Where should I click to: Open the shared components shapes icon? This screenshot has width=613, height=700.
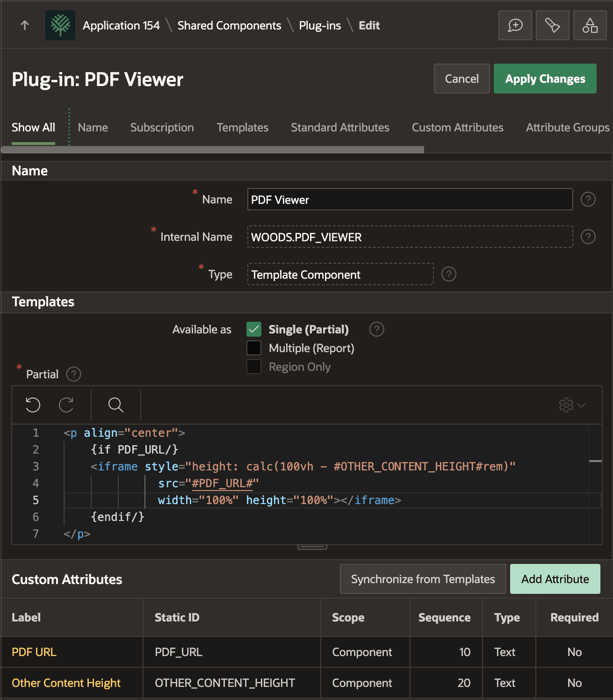[590, 25]
